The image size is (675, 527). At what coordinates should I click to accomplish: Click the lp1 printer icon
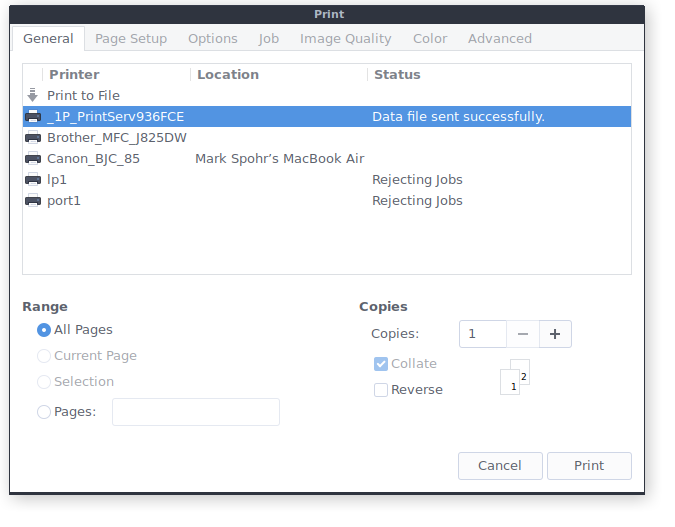coord(33,180)
